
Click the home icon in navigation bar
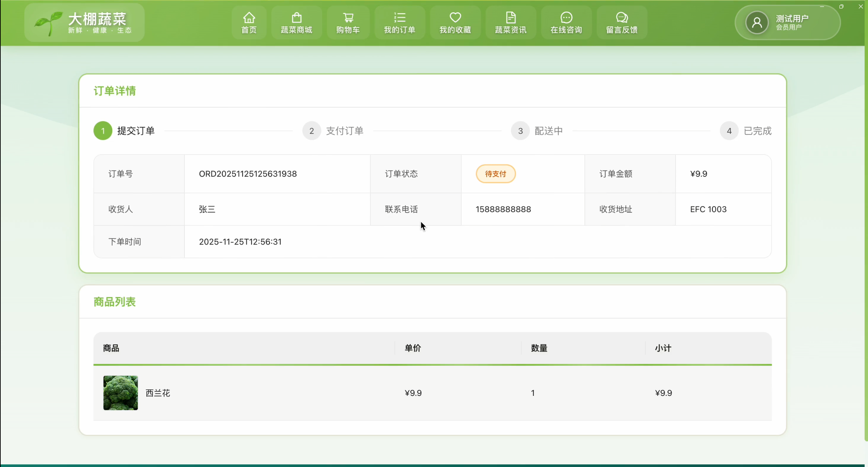249,18
